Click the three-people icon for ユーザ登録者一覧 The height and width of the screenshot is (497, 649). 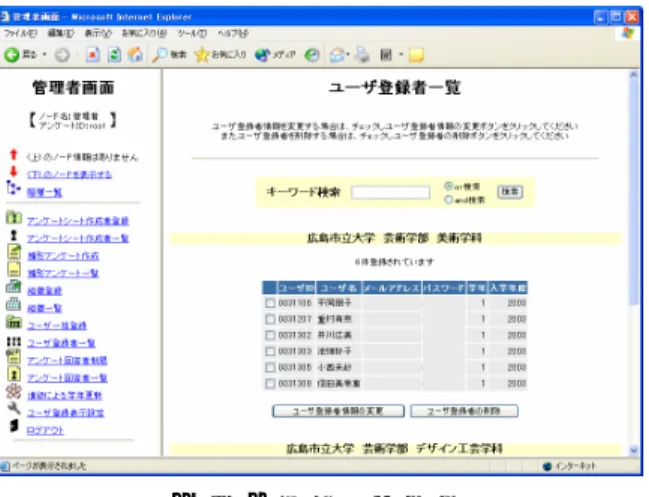[14, 341]
